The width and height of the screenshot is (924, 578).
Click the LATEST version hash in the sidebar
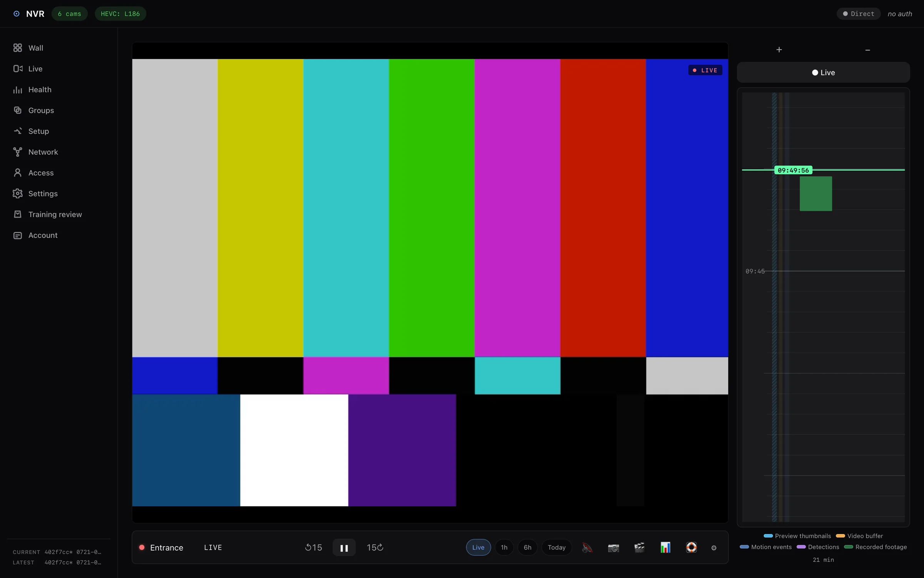[x=73, y=563]
